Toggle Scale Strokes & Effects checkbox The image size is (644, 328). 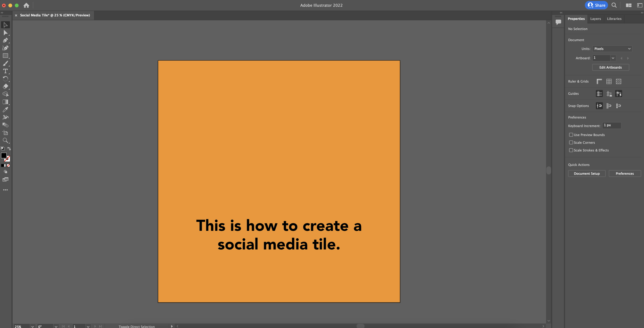[x=571, y=150]
